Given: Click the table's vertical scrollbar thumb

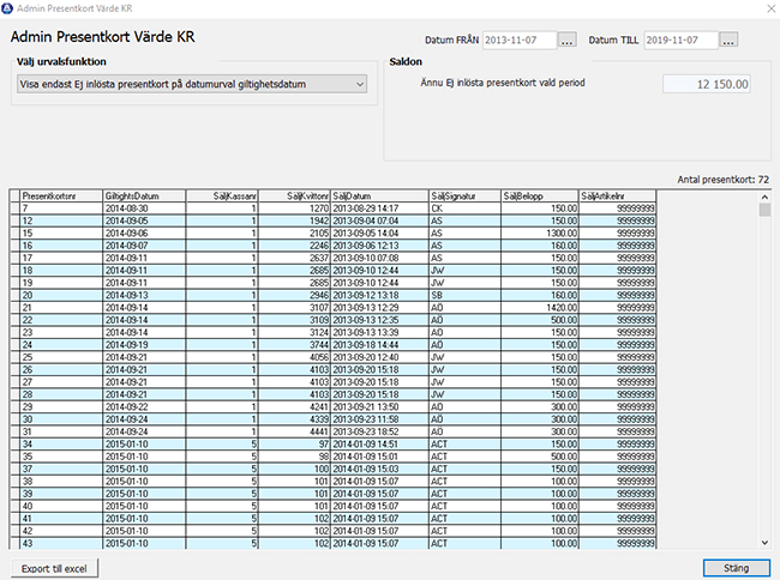Looking at the screenshot, I should (x=765, y=210).
